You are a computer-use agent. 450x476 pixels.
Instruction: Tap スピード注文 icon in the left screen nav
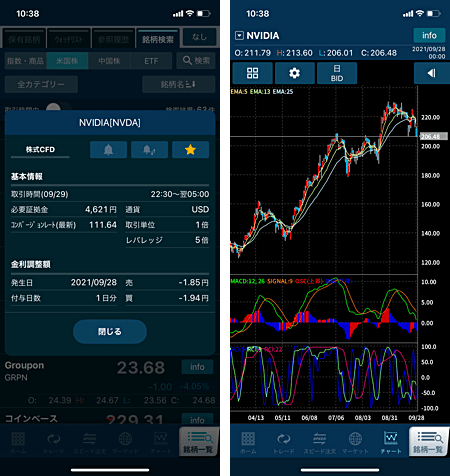(x=89, y=443)
